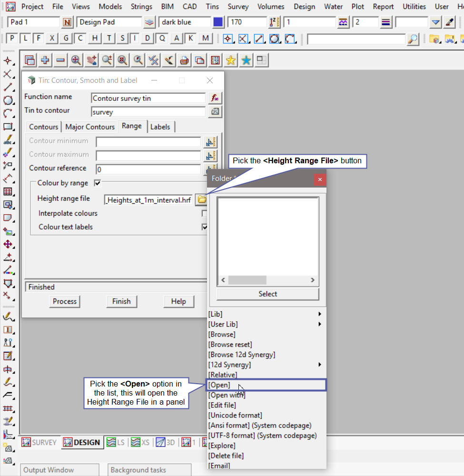Choose [Open] from the folder list
Screen dimensions: 464x476
[x=219, y=385]
